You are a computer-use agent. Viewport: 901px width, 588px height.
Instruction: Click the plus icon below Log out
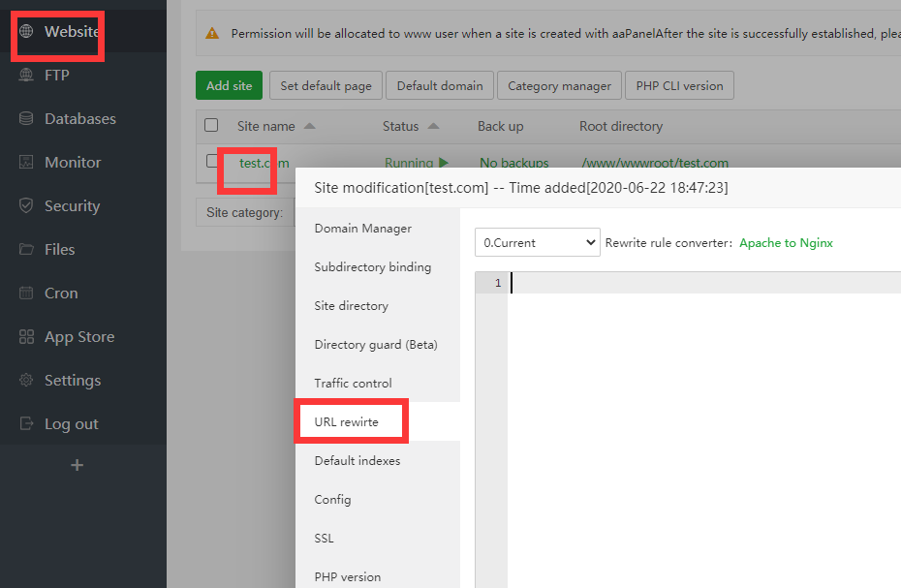(x=78, y=465)
